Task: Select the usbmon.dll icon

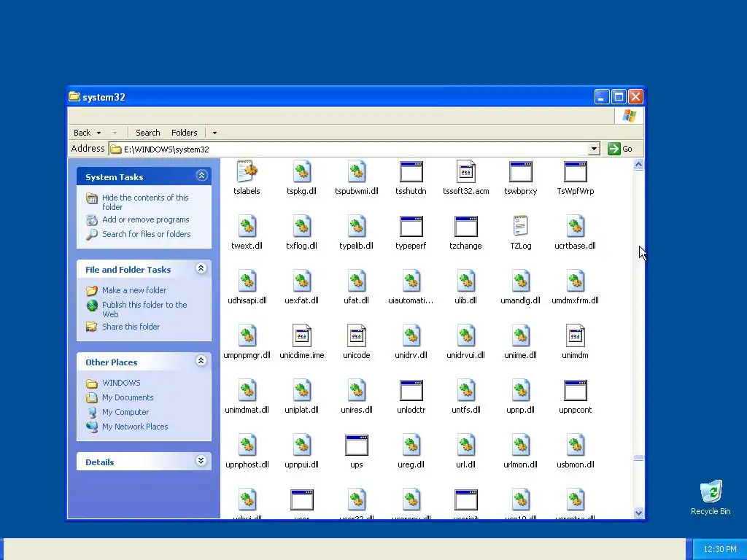Action: (576, 446)
